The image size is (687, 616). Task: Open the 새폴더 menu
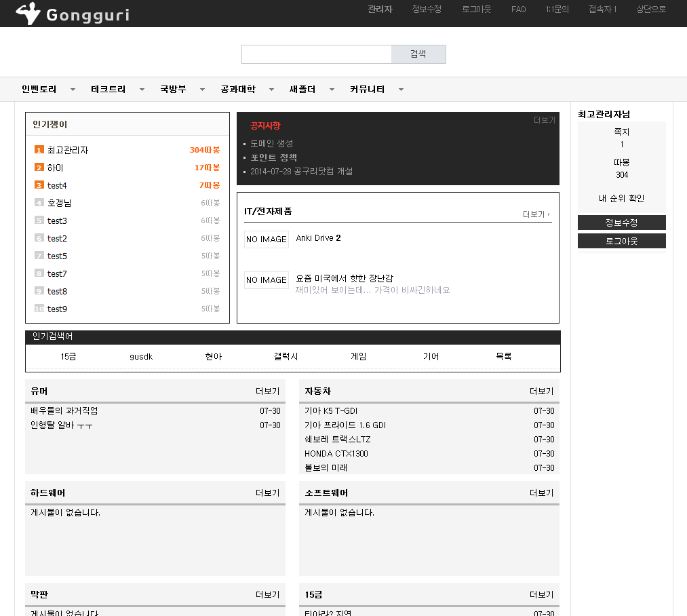point(302,90)
